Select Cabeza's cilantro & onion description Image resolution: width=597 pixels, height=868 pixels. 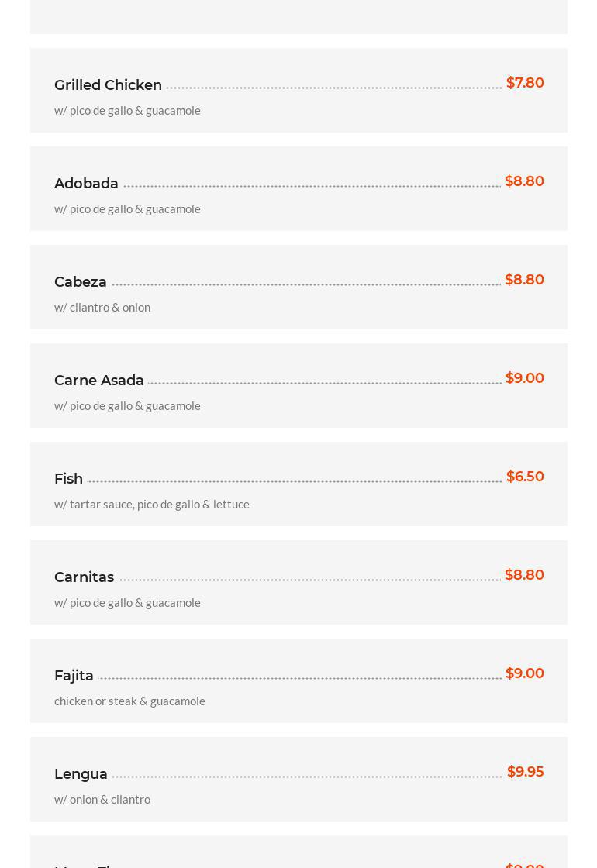coord(102,307)
